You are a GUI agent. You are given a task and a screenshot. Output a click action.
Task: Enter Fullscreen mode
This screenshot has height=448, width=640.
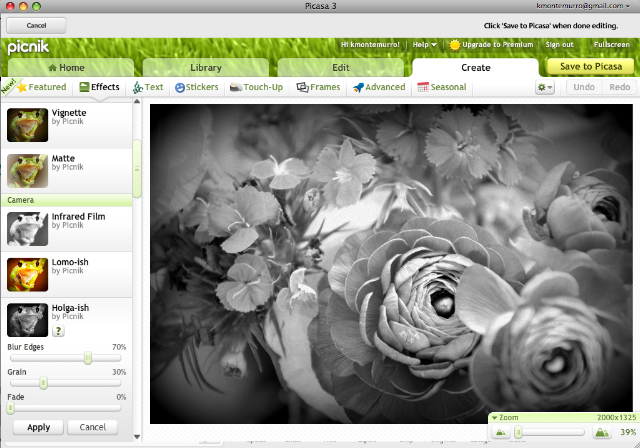click(x=611, y=44)
